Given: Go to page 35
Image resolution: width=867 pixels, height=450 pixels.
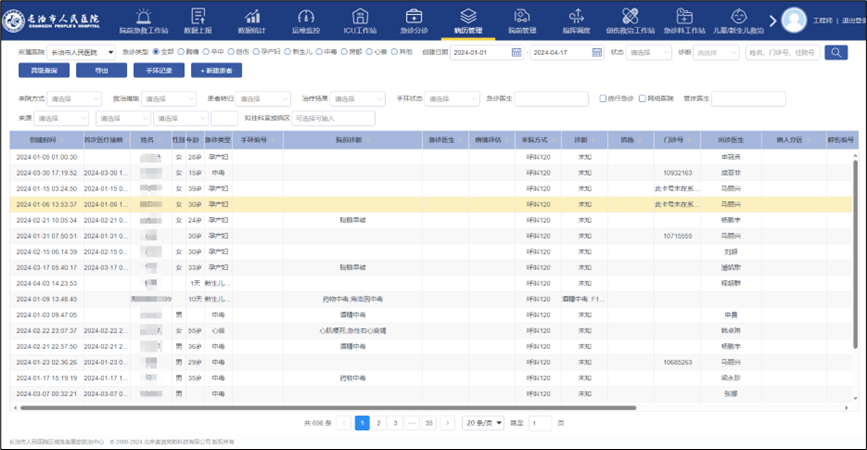Looking at the screenshot, I should [429, 423].
